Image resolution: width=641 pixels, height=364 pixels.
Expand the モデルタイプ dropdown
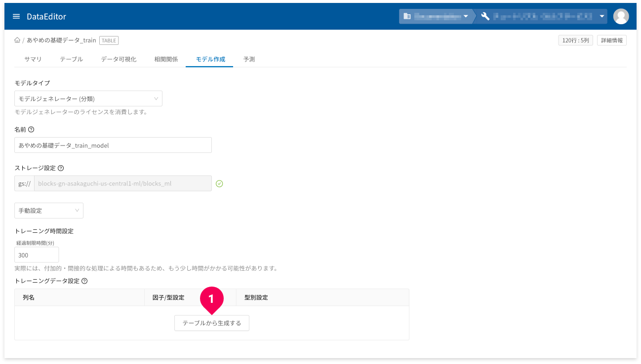click(x=88, y=99)
